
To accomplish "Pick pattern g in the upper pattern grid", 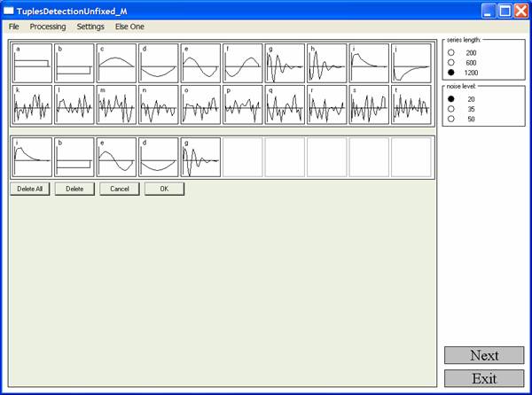I will click(285, 63).
